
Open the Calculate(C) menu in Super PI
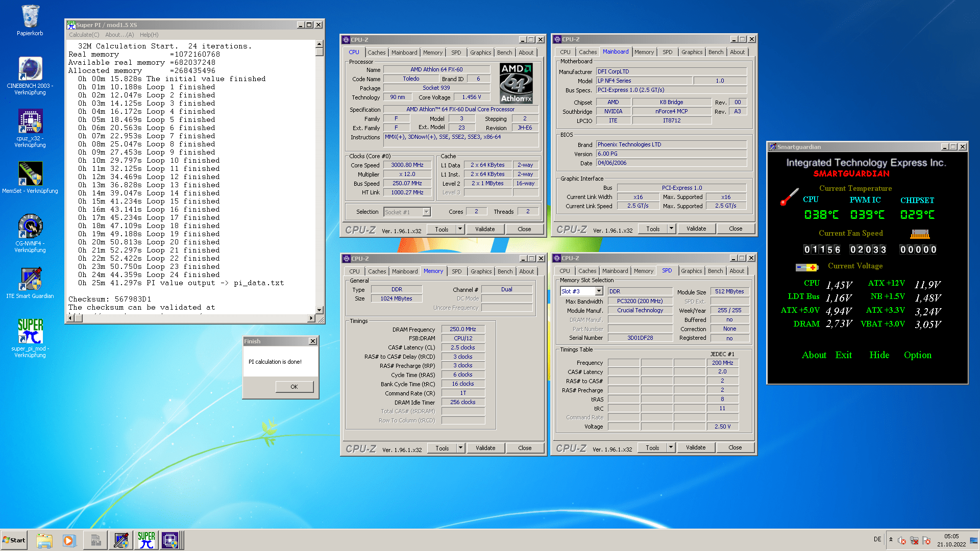pos(84,35)
